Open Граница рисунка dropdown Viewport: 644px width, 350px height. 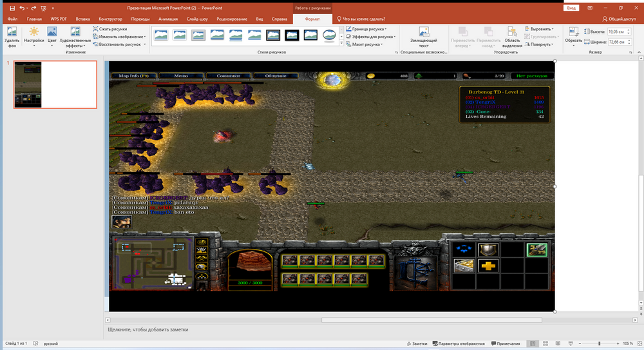pos(366,29)
